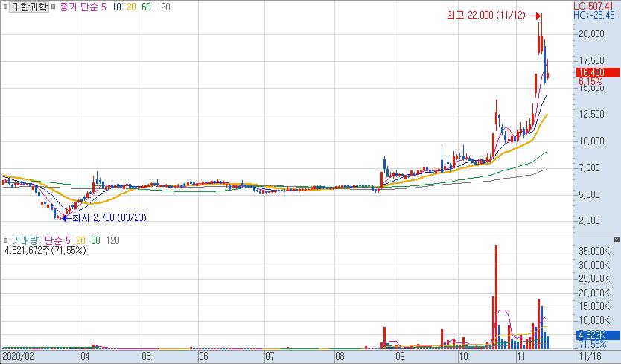Click the 거래량 volume indicator label

click(25, 240)
